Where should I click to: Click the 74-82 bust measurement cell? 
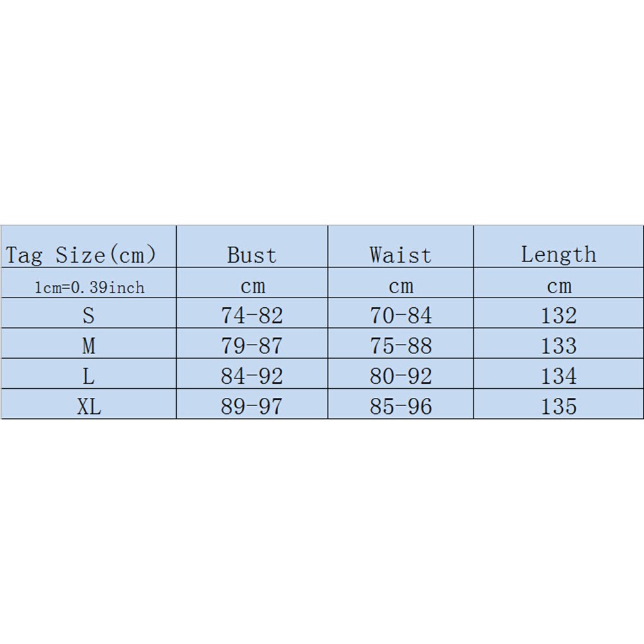click(x=252, y=316)
